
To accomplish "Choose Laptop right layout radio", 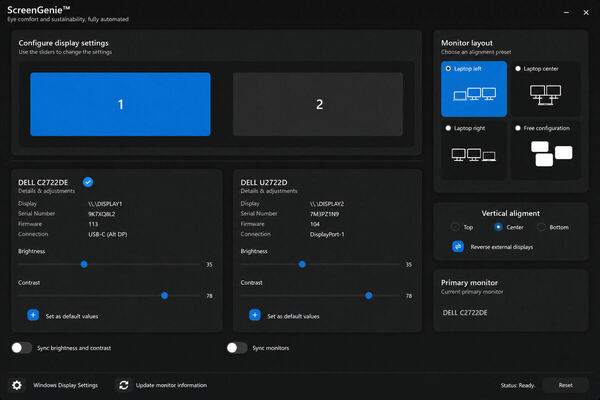I will (448, 128).
